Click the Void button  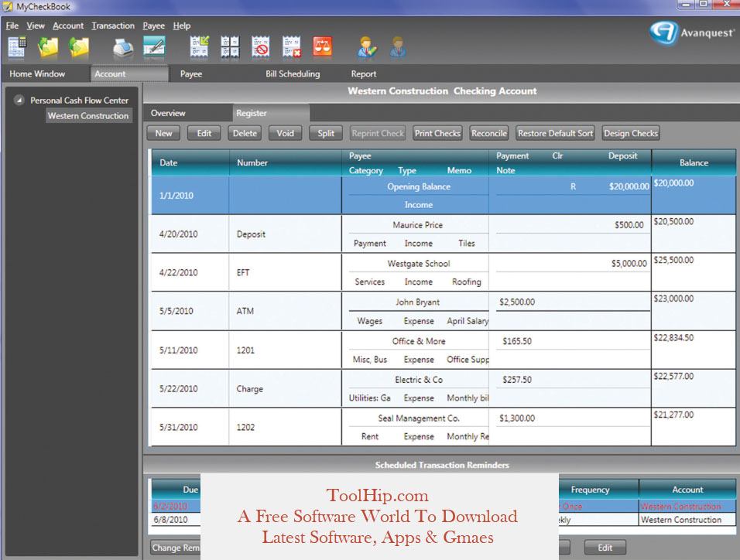(x=285, y=134)
